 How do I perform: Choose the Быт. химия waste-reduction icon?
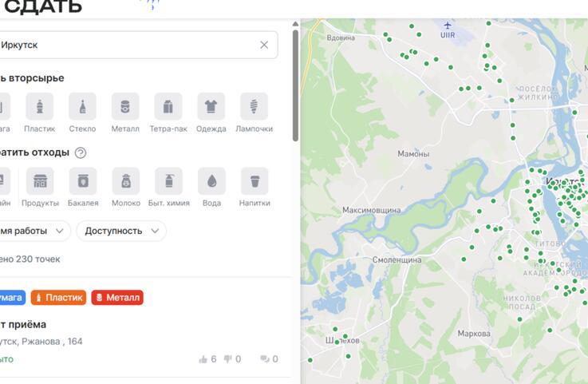click(169, 181)
